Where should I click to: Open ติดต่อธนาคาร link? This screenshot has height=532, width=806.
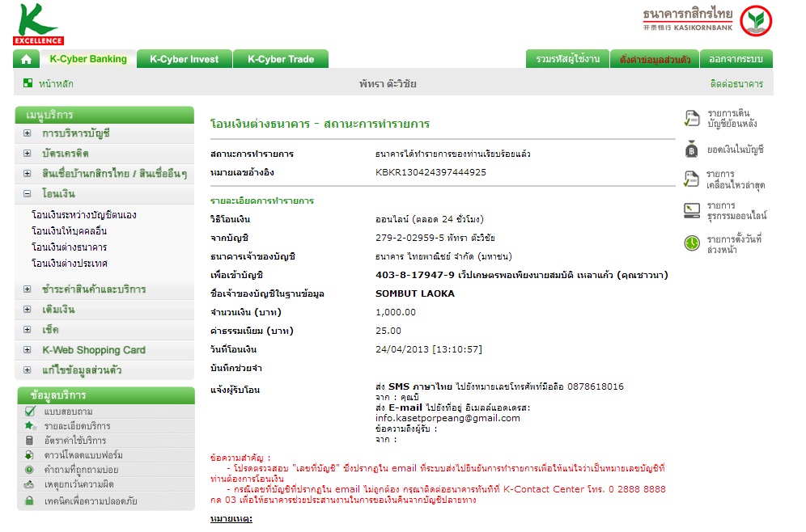736,84
